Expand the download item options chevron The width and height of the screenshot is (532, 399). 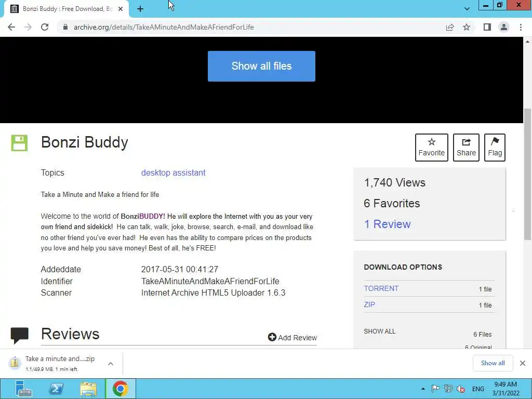point(111,364)
